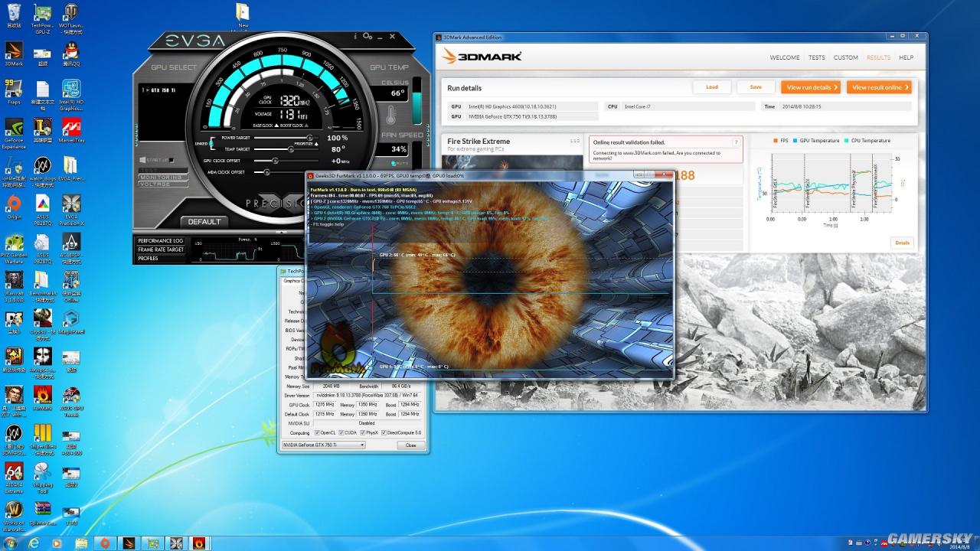The image size is (980, 551).
Task: Click View result online in 3DMark
Action: coord(879,87)
